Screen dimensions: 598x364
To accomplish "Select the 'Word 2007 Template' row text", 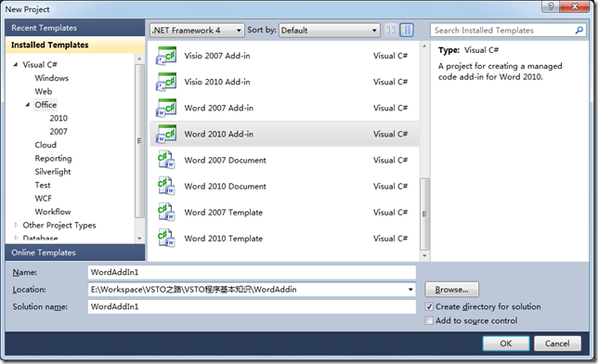I will pyautogui.click(x=224, y=212).
